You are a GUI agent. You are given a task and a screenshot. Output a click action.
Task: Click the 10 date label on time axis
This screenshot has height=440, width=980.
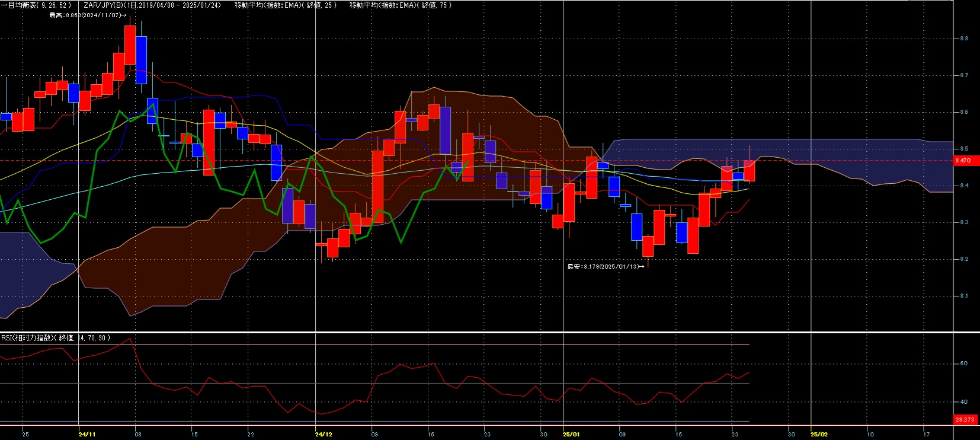pos(870,435)
